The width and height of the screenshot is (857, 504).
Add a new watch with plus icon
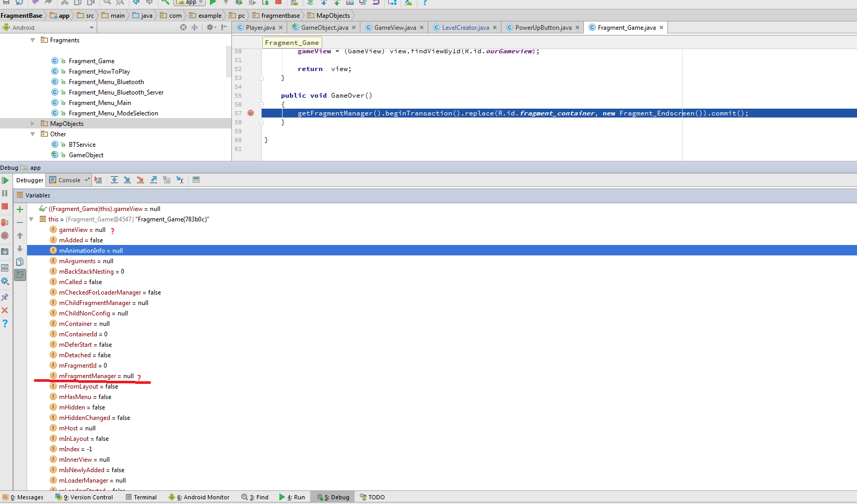[x=20, y=209]
